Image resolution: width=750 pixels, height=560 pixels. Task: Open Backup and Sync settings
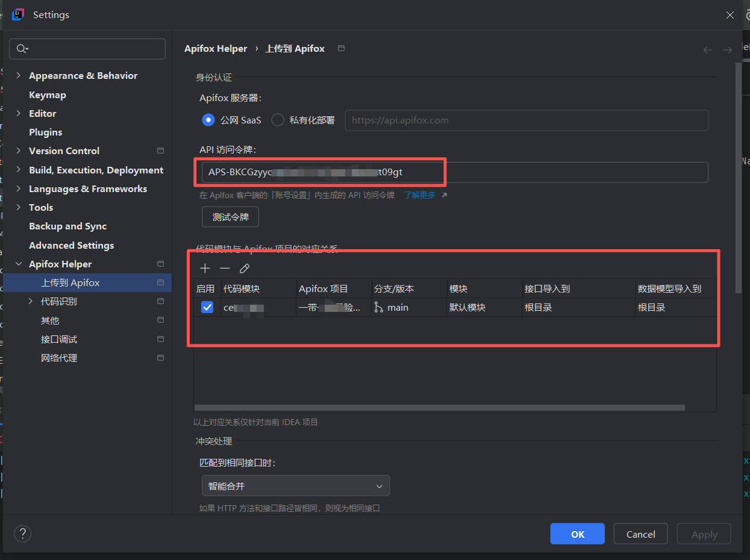[x=68, y=226]
